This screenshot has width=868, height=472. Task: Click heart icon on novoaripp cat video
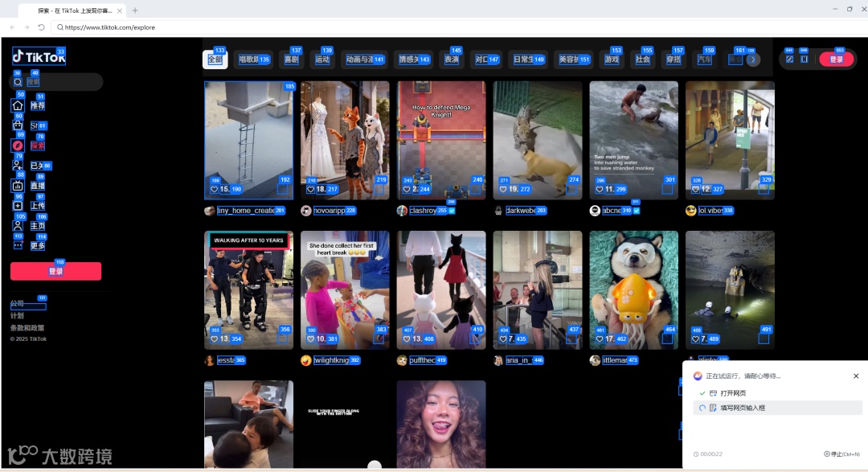(x=310, y=190)
